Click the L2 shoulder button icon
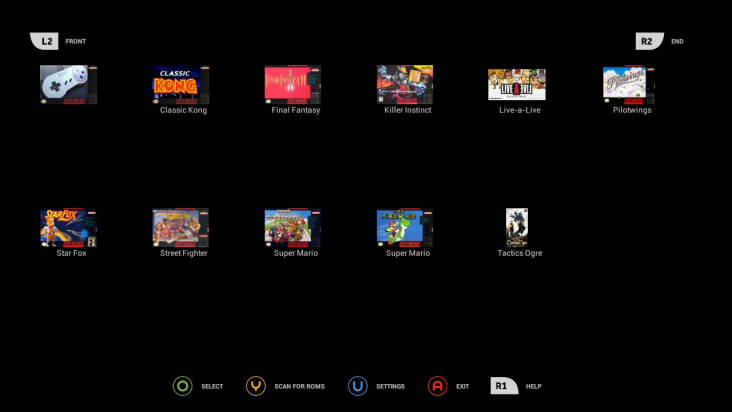Viewport: 732px width, 412px height. [44, 41]
